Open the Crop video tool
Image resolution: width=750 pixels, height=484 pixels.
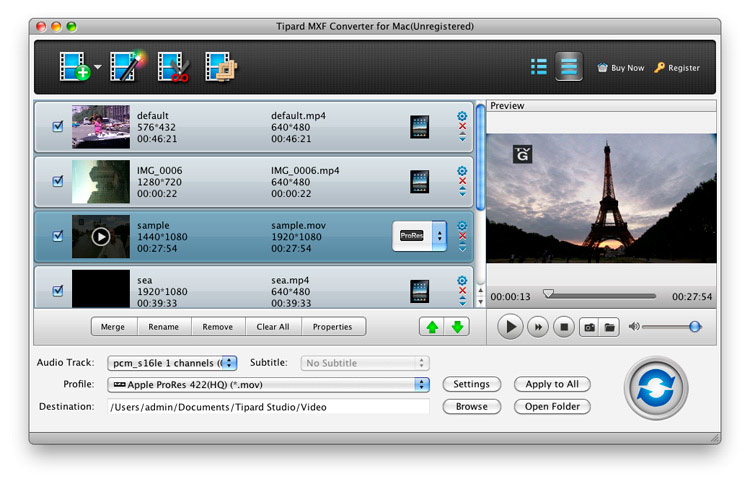[221, 66]
